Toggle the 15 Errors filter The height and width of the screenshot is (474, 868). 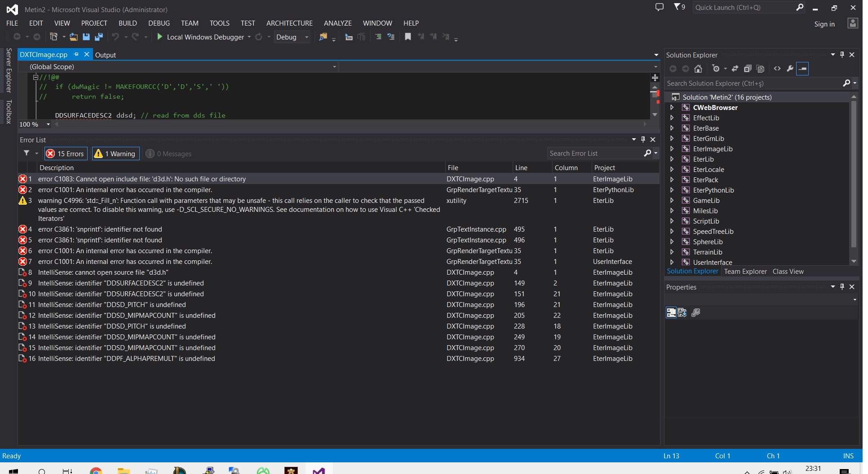click(x=66, y=154)
